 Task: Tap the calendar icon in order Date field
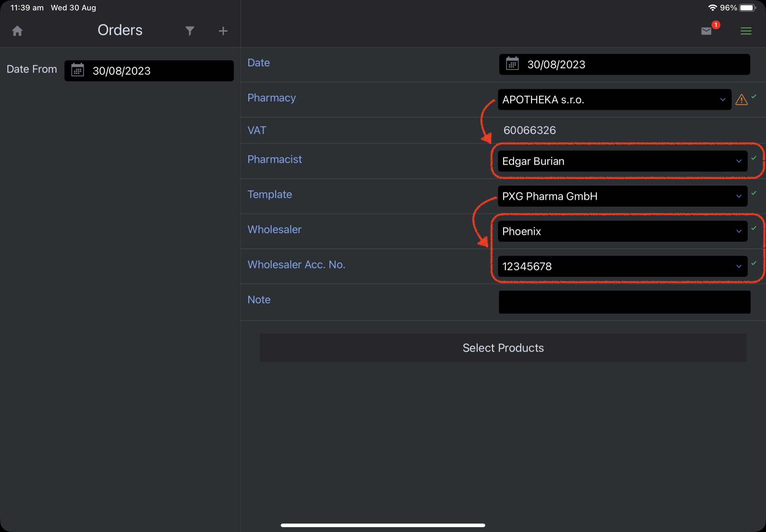[x=512, y=64]
